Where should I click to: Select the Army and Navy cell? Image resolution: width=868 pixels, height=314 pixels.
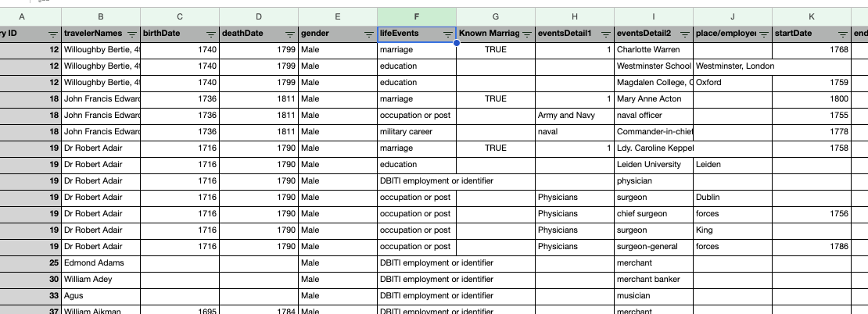(x=575, y=116)
